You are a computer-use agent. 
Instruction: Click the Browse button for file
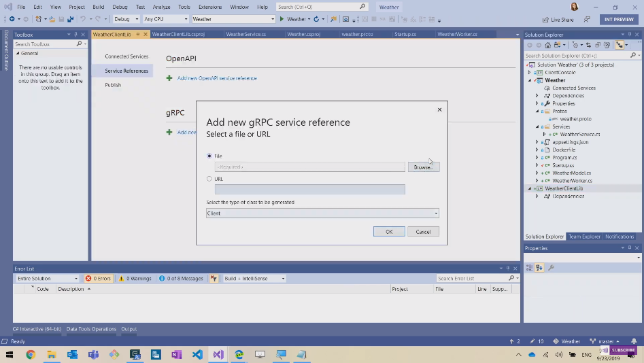[x=423, y=167]
